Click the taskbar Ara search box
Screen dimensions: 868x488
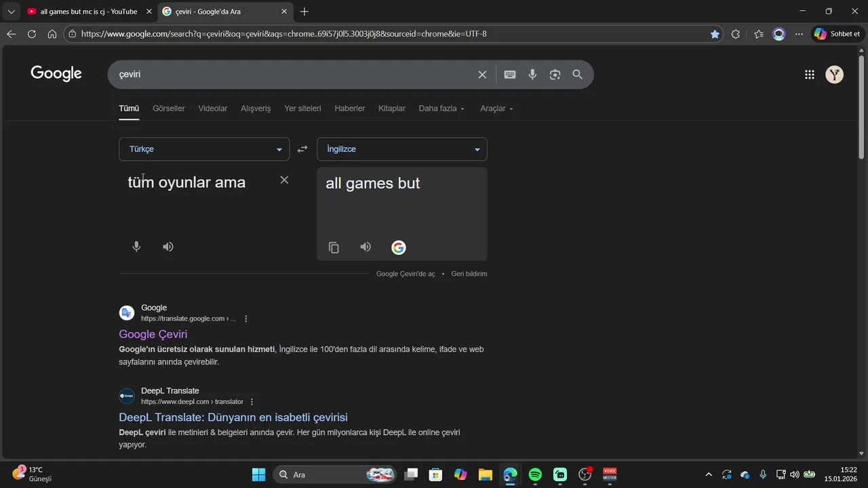click(336, 474)
